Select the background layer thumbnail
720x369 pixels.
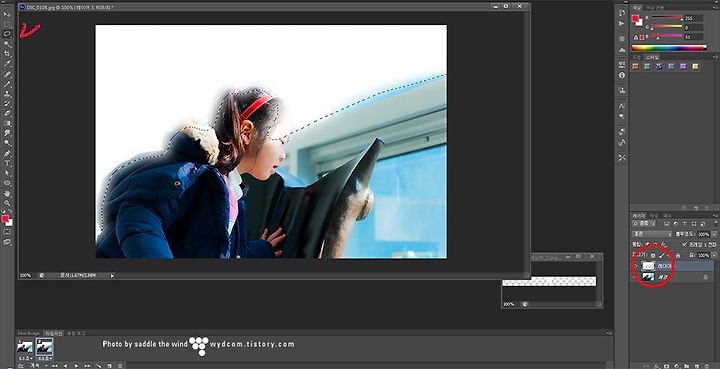coord(648,277)
